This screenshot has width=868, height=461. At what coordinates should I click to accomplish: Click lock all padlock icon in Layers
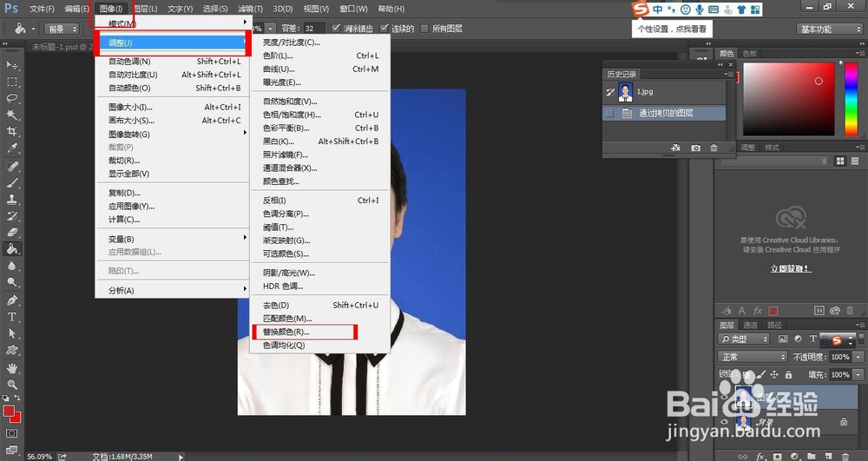[x=788, y=375]
